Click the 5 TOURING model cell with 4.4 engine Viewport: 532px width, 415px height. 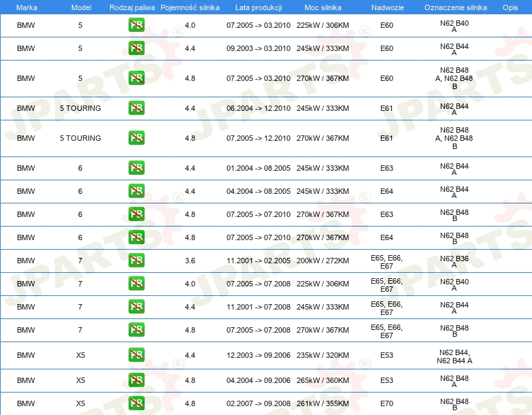coord(80,108)
